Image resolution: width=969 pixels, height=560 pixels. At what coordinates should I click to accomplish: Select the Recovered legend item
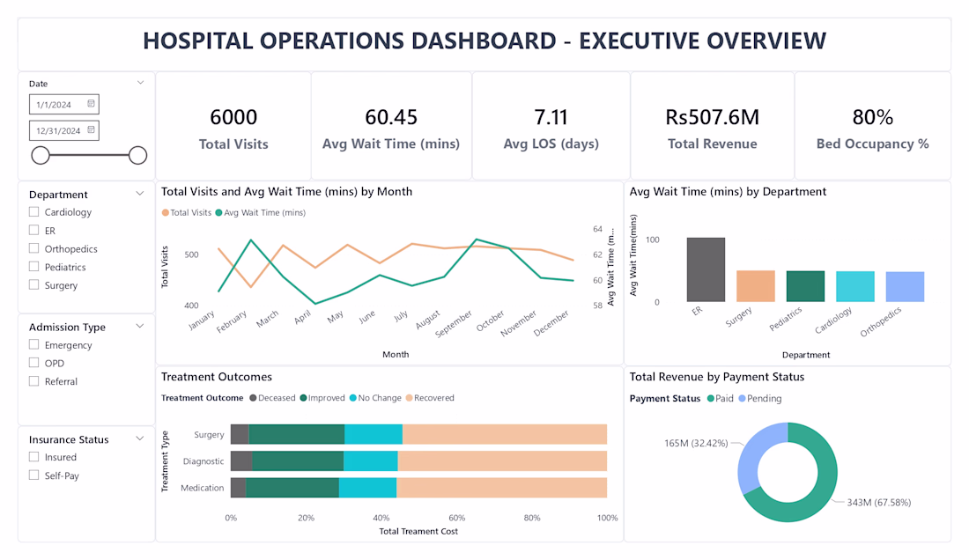coord(430,398)
